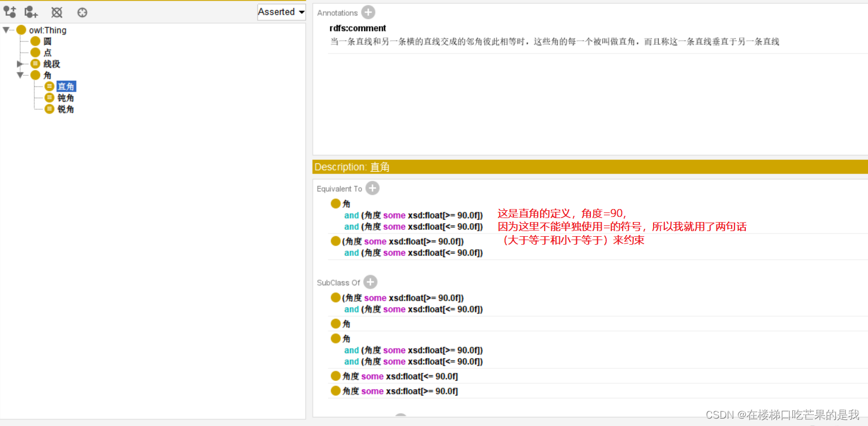Select the 点 class label
The height and width of the screenshot is (426, 868).
click(x=47, y=53)
